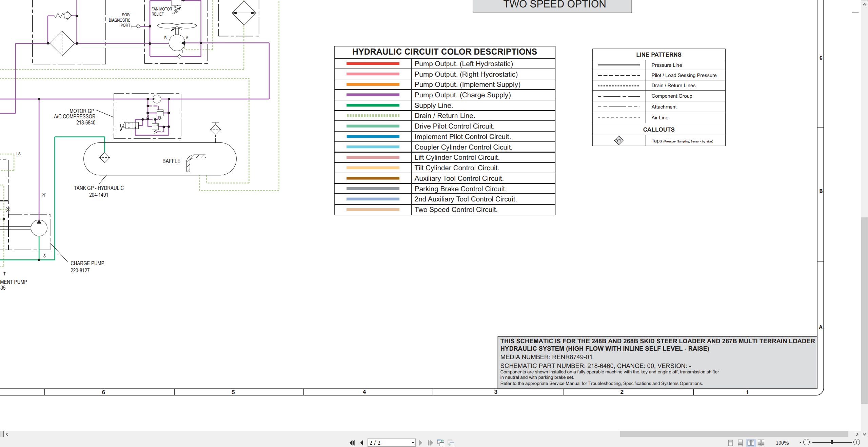Click the 'Component Group' pattern label
This screenshot has height=447, width=868.
(x=671, y=96)
